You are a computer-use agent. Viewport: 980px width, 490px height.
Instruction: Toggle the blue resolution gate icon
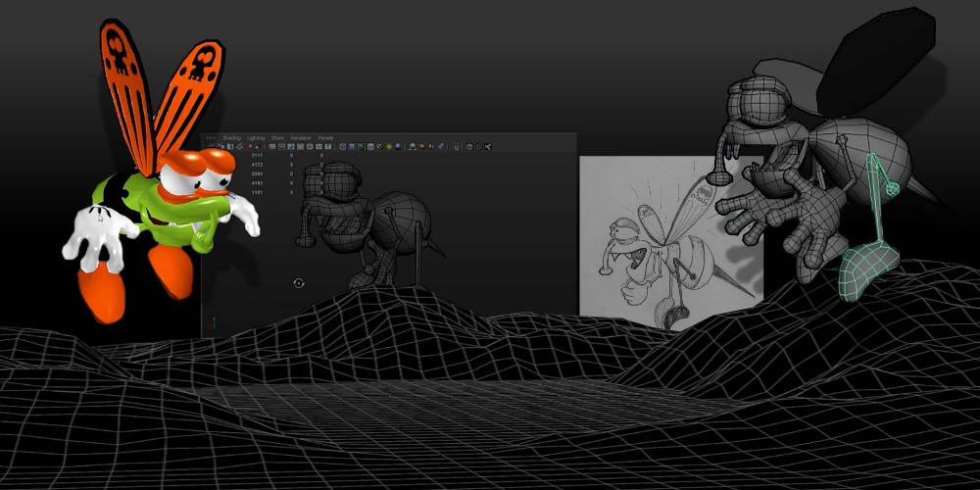(x=289, y=147)
